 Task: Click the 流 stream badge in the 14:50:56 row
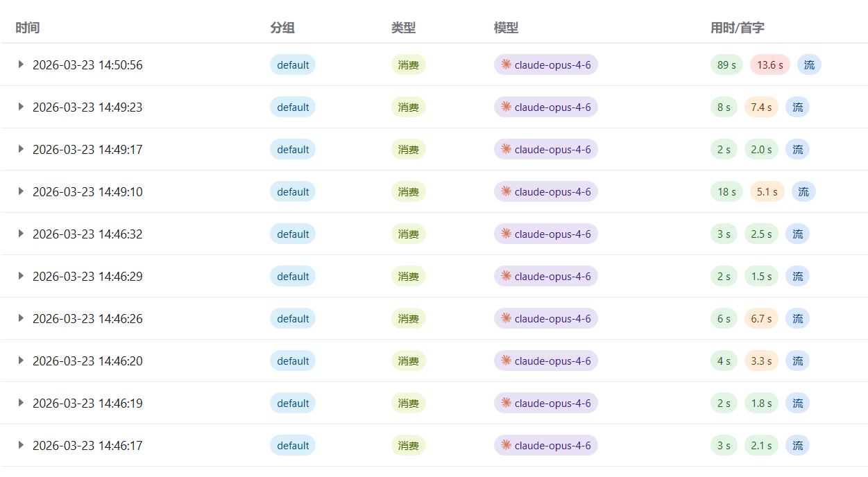pyautogui.click(x=809, y=64)
